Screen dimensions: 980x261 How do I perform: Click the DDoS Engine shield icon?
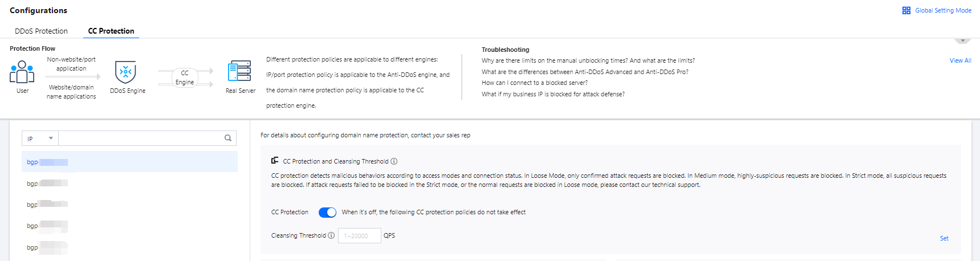125,72
